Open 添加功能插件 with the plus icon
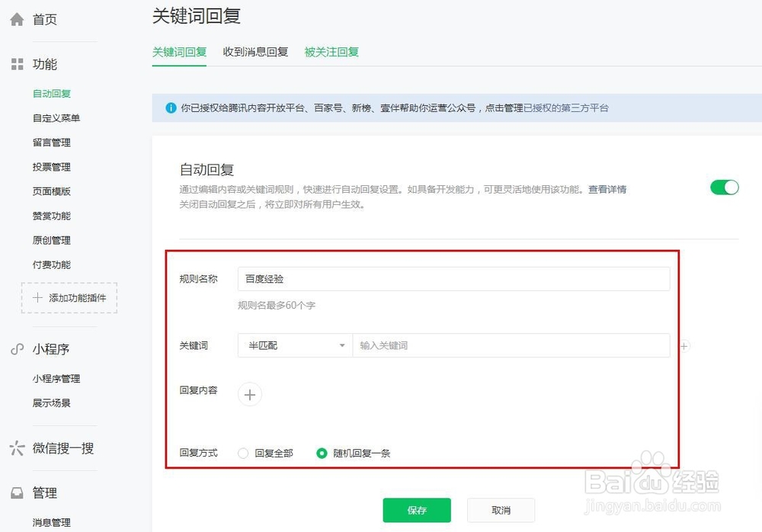This screenshot has width=762, height=532. coord(37,300)
